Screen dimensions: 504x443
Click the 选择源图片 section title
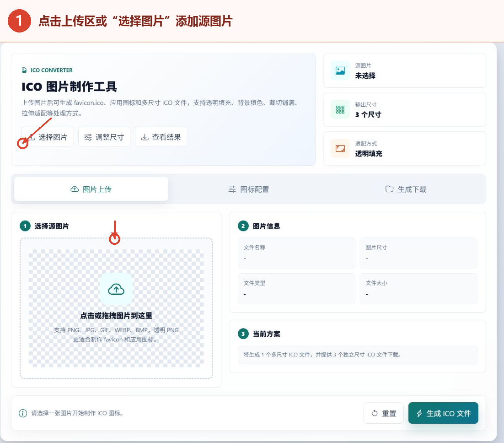[51, 226]
